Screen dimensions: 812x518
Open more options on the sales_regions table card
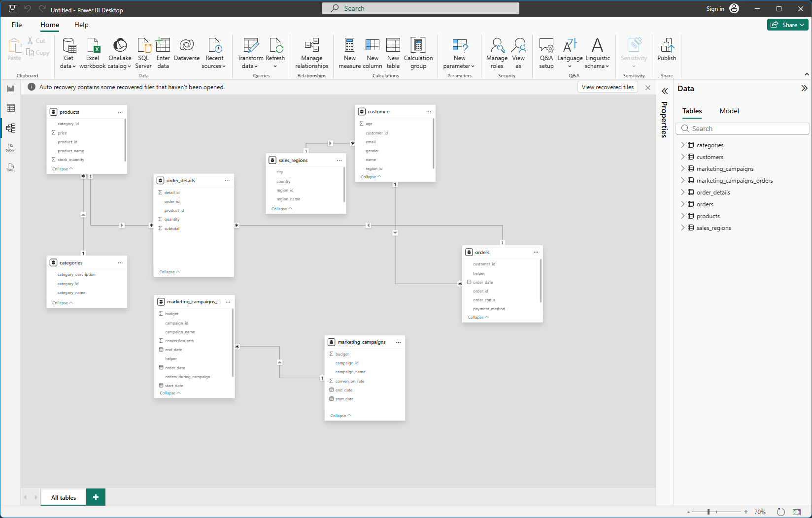(x=339, y=161)
